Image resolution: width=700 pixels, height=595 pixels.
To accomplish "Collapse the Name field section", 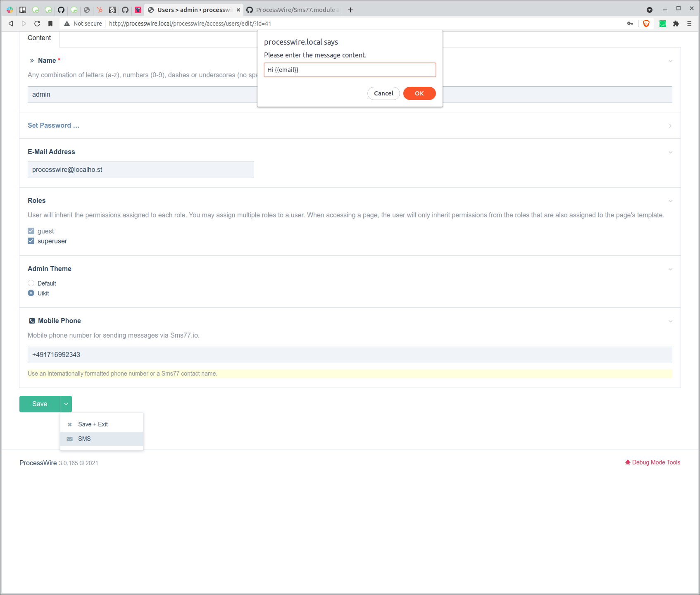I will pos(670,61).
